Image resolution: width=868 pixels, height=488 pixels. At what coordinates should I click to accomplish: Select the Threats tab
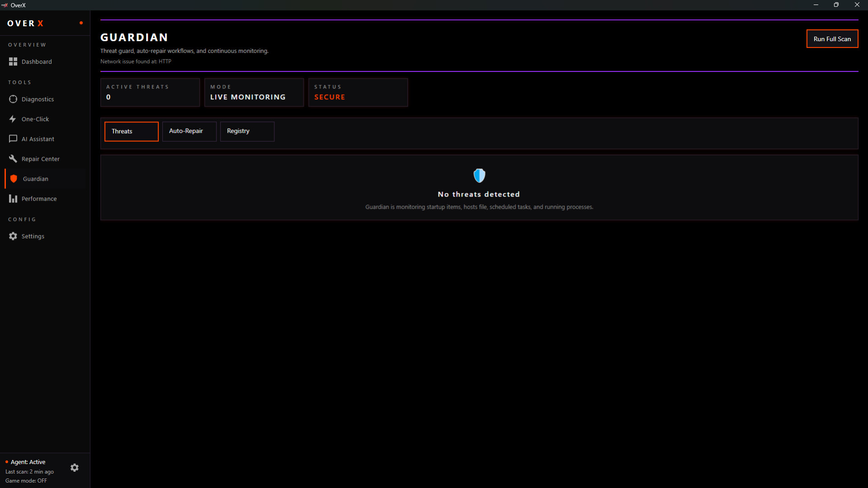pyautogui.click(x=131, y=131)
